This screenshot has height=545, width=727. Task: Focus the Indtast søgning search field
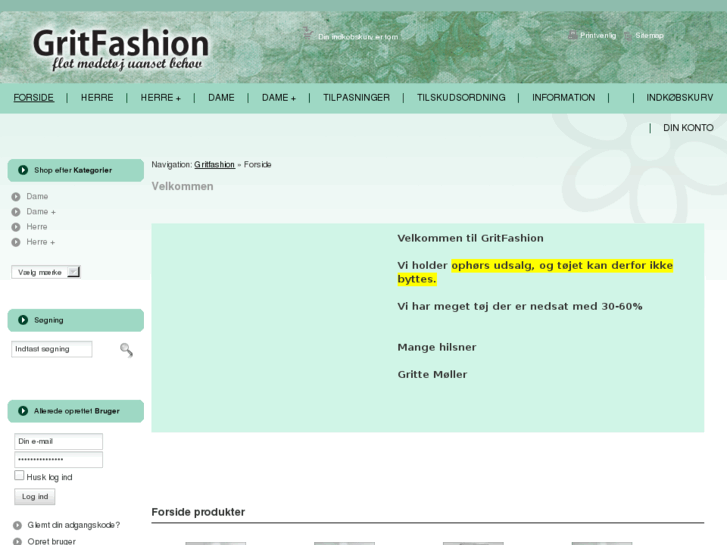pos(51,349)
